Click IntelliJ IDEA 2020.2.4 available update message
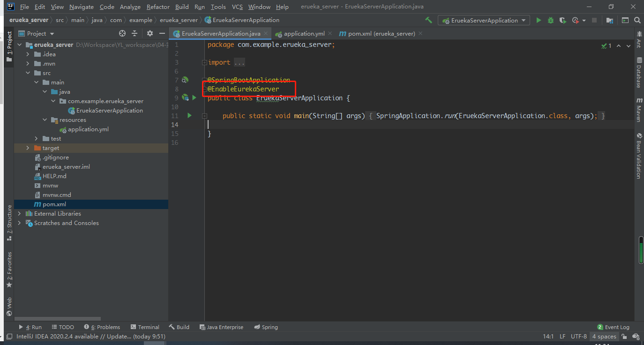The image size is (644, 345). point(91,336)
